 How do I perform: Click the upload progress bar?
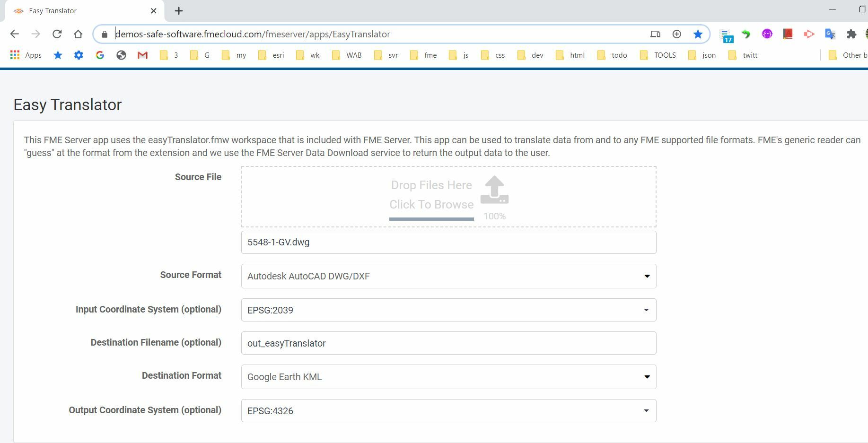431,219
